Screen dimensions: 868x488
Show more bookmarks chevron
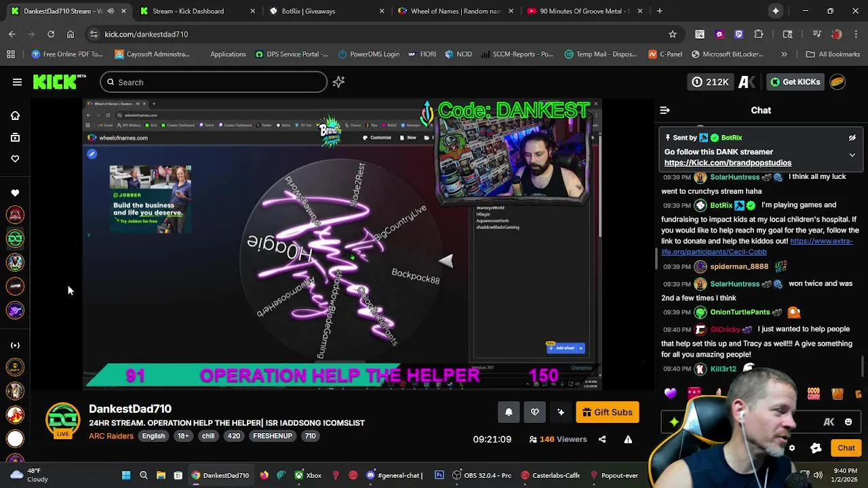pyautogui.click(x=784, y=54)
